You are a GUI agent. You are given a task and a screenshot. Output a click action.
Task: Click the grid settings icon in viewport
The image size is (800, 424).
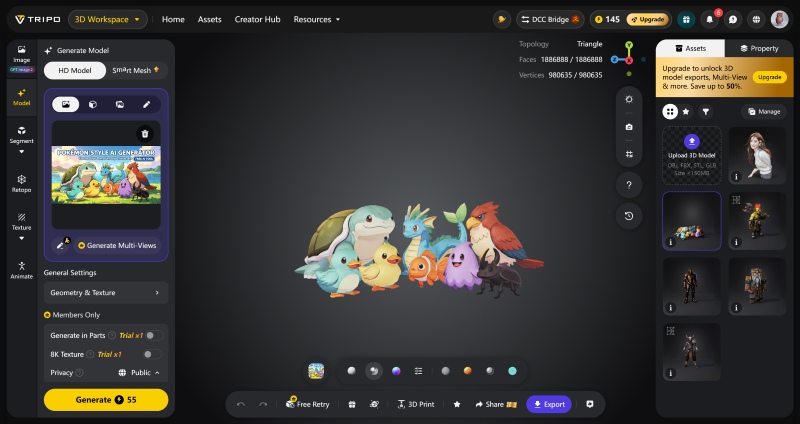[x=629, y=154]
